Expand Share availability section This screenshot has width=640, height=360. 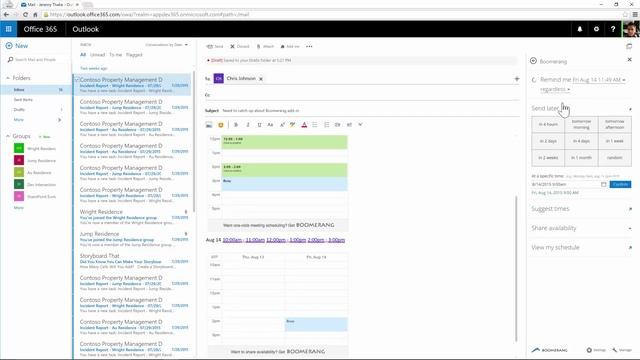[x=630, y=228]
